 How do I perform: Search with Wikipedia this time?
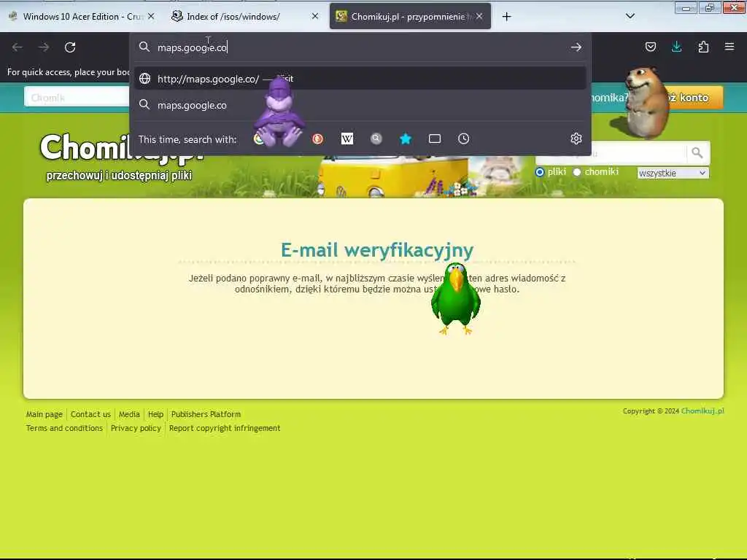click(347, 139)
